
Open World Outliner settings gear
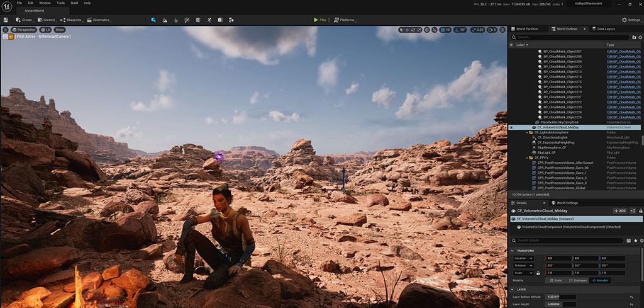tap(640, 37)
